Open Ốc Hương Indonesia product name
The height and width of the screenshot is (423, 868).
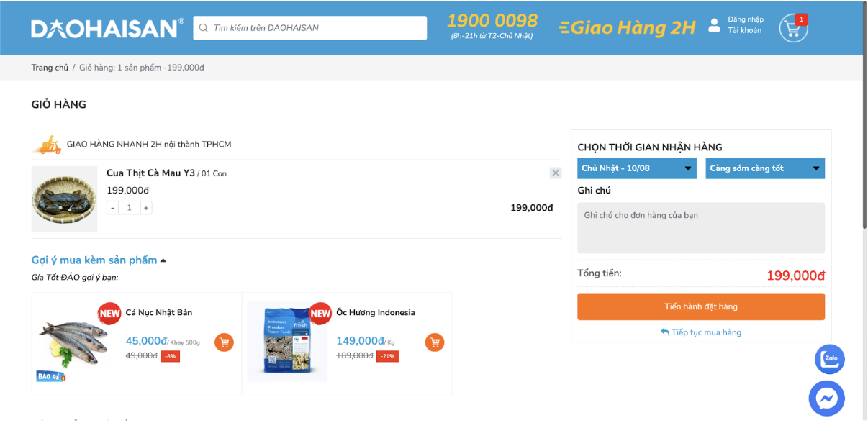[x=376, y=313]
